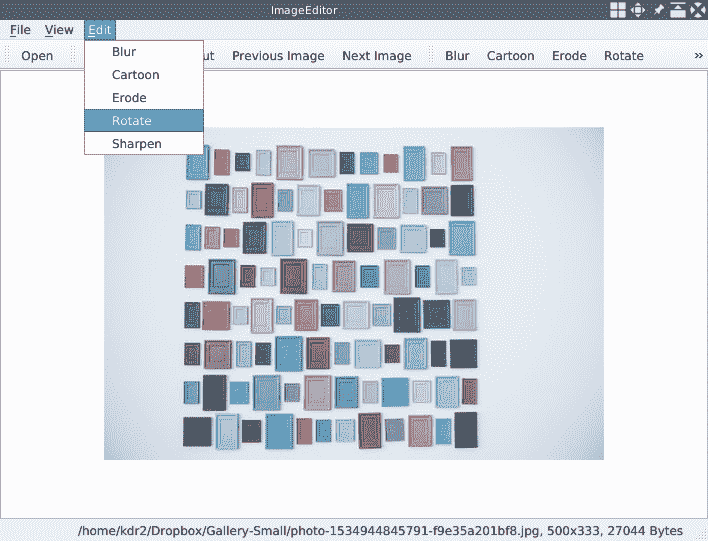Choose Blur from the Edit dropdown menu
This screenshot has height=541, width=708.
coord(124,52)
